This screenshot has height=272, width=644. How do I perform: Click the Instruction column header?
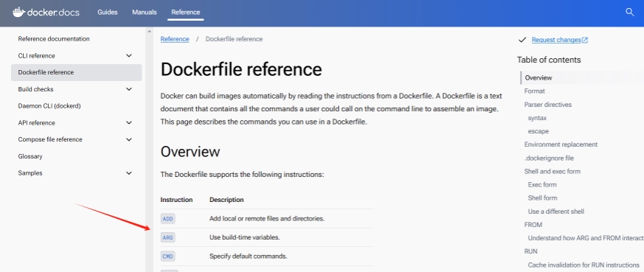pos(176,200)
